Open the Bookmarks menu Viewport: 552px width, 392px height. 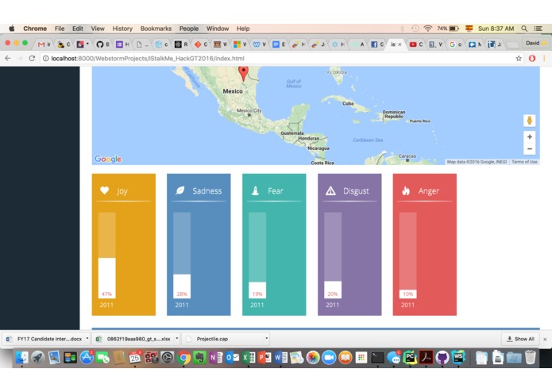(156, 29)
